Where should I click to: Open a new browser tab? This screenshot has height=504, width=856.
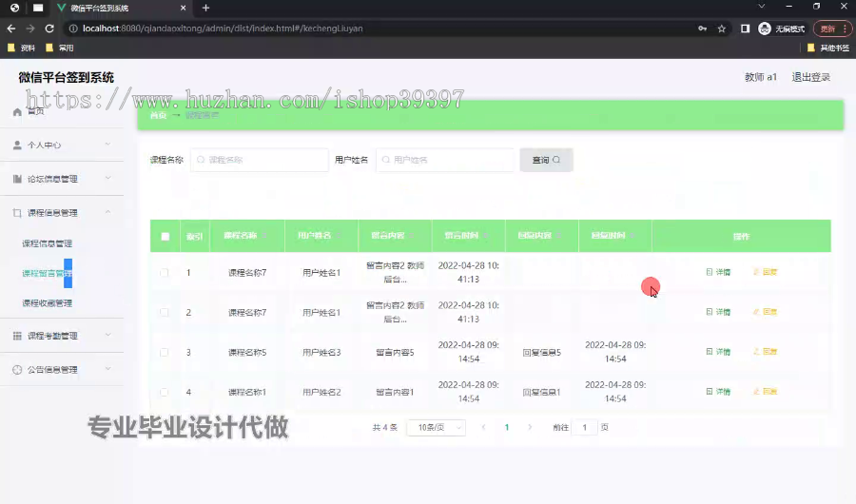pos(205,9)
